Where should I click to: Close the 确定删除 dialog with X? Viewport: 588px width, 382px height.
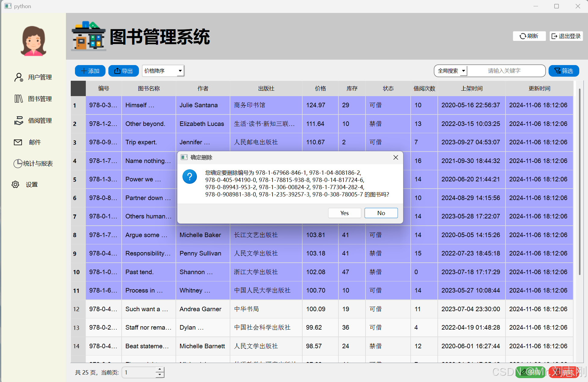396,158
